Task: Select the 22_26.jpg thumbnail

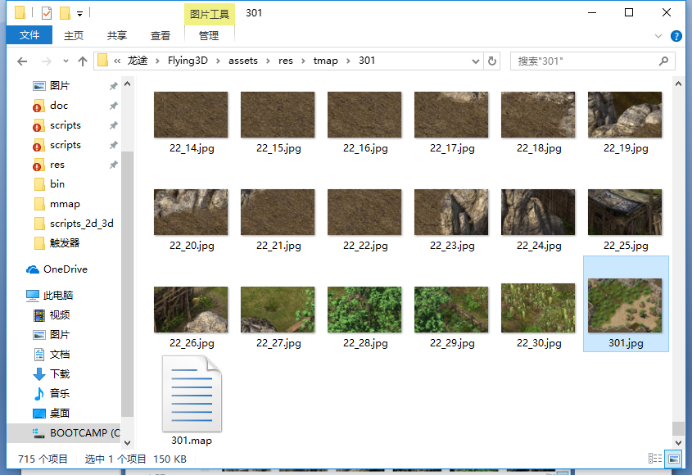Action: point(191,309)
